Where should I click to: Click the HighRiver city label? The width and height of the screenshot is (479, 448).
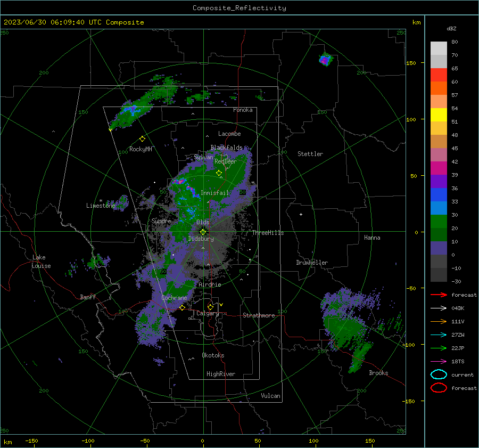click(221, 374)
